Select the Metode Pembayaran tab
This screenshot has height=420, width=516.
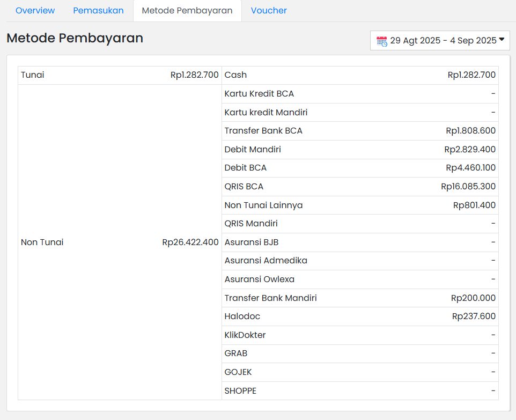187,11
